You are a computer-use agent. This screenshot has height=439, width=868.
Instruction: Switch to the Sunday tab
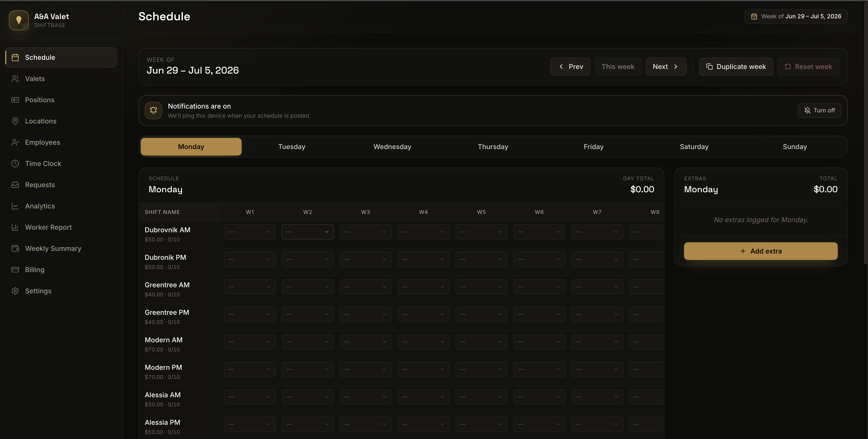(x=795, y=147)
